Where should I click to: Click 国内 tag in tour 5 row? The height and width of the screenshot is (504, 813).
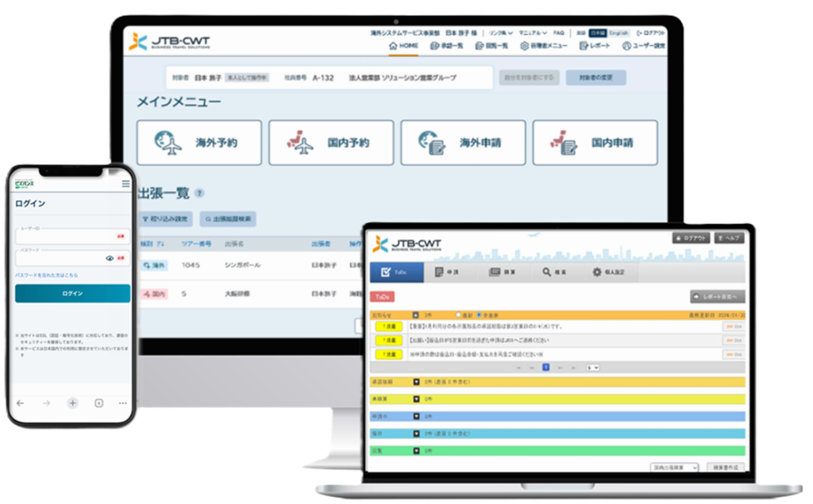(x=154, y=294)
